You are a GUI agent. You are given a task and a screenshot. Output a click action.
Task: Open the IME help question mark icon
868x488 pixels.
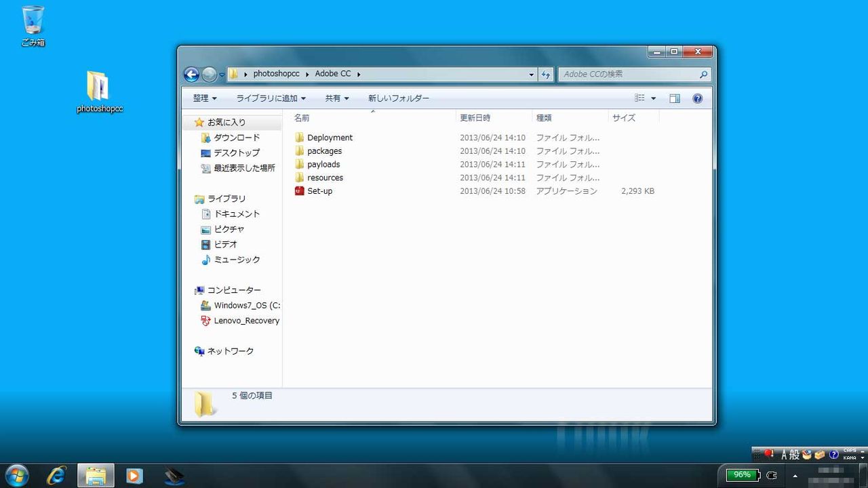(834, 454)
